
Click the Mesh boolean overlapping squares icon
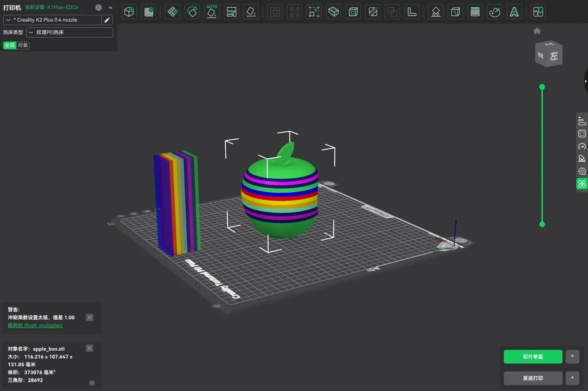coord(393,12)
